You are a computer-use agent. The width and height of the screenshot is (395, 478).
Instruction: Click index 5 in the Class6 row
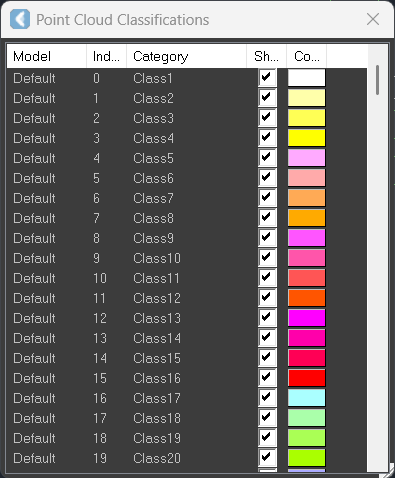tap(96, 178)
